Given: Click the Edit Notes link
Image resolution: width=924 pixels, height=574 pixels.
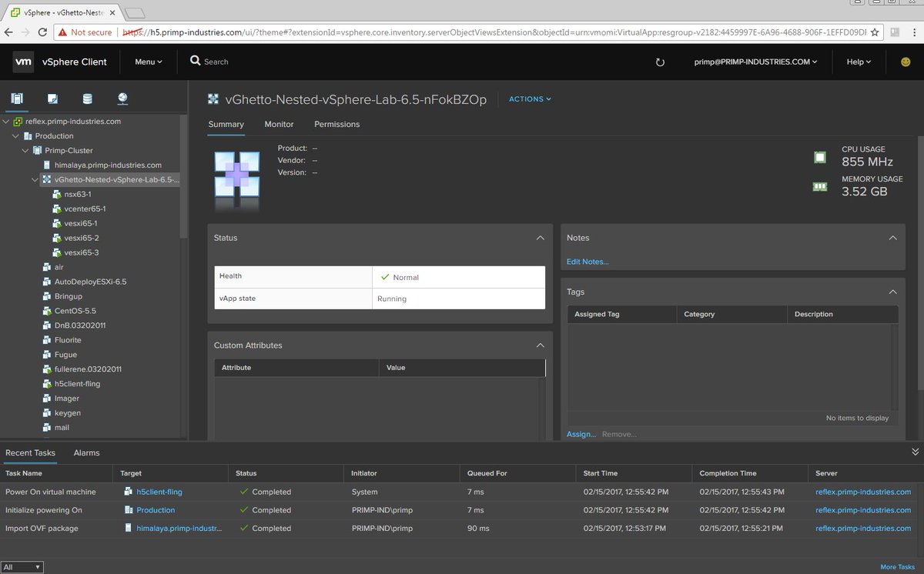Looking at the screenshot, I should pyautogui.click(x=588, y=262).
